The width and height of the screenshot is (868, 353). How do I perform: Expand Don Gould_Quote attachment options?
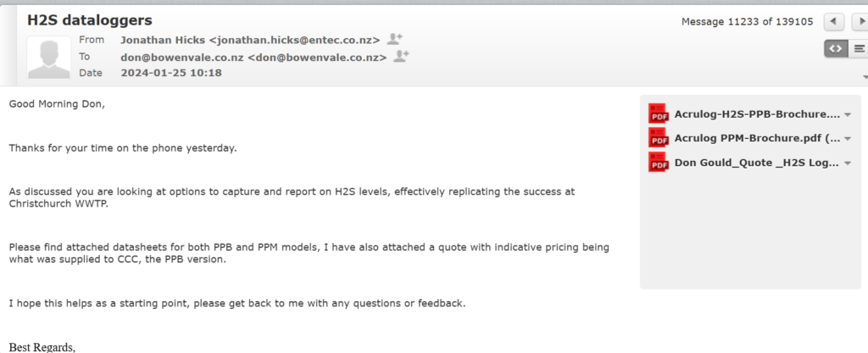coord(847,163)
